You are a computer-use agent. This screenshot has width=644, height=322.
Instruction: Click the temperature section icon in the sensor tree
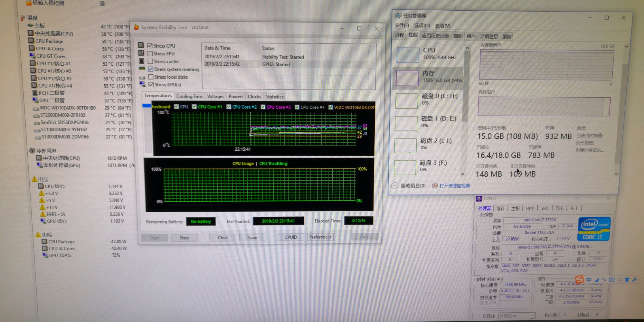click(x=23, y=17)
